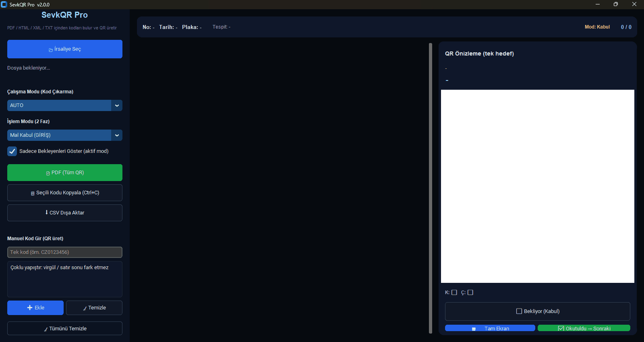This screenshot has height=342, width=644.
Task: Click the K: indicator box
Action: click(x=454, y=293)
